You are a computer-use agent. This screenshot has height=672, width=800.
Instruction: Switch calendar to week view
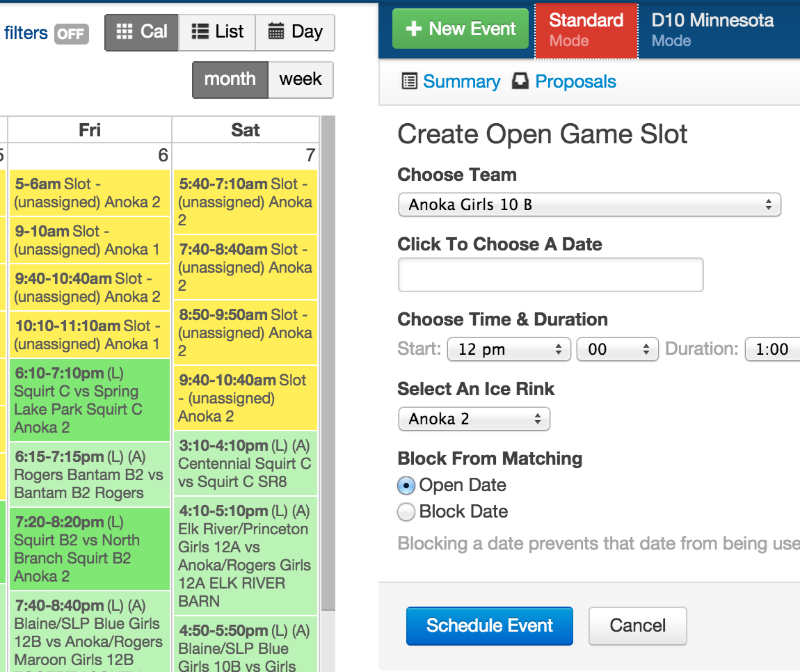(300, 79)
